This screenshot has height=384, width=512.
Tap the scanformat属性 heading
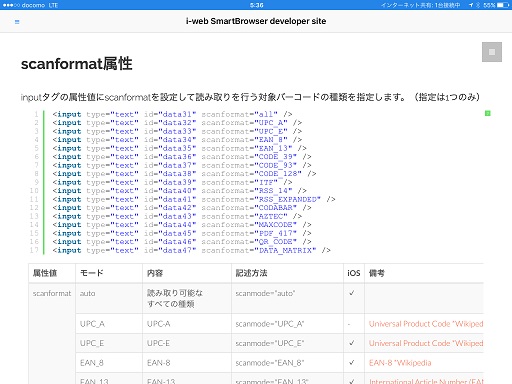[77, 63]
